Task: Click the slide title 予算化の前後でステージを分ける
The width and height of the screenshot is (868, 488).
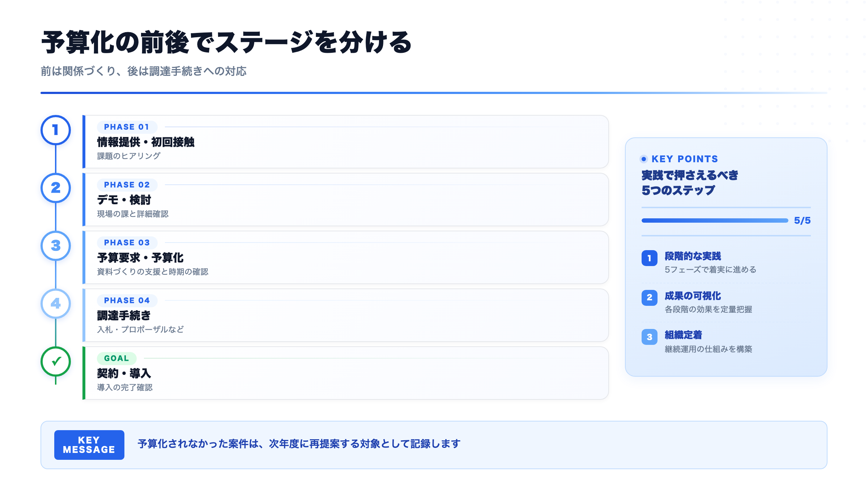Action: (226, 42)
